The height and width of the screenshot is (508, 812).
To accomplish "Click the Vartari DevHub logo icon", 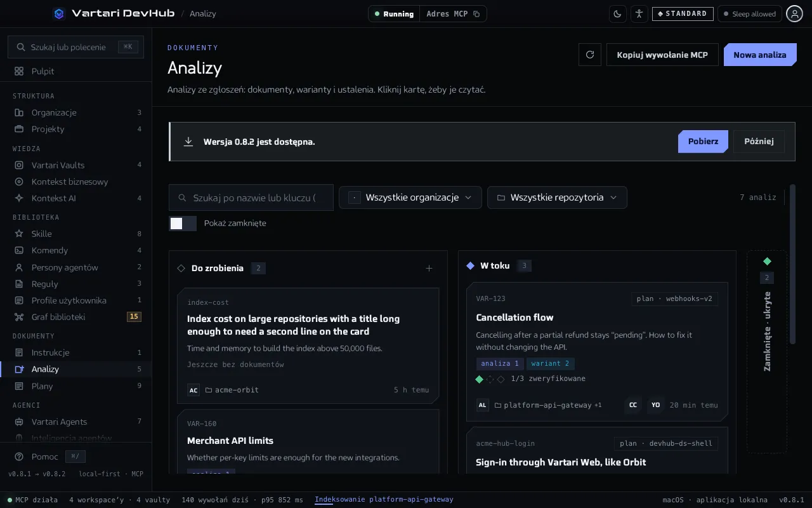I will [59, 13].
